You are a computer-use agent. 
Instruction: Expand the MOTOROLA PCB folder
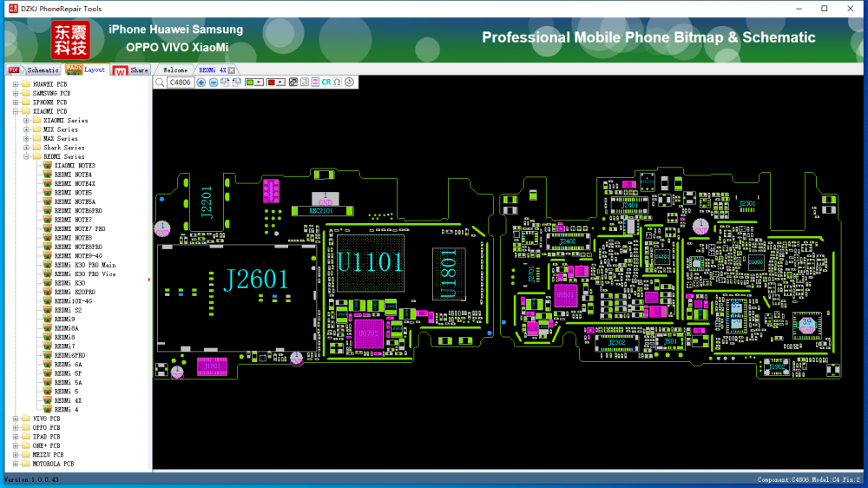tap(16, 464)
